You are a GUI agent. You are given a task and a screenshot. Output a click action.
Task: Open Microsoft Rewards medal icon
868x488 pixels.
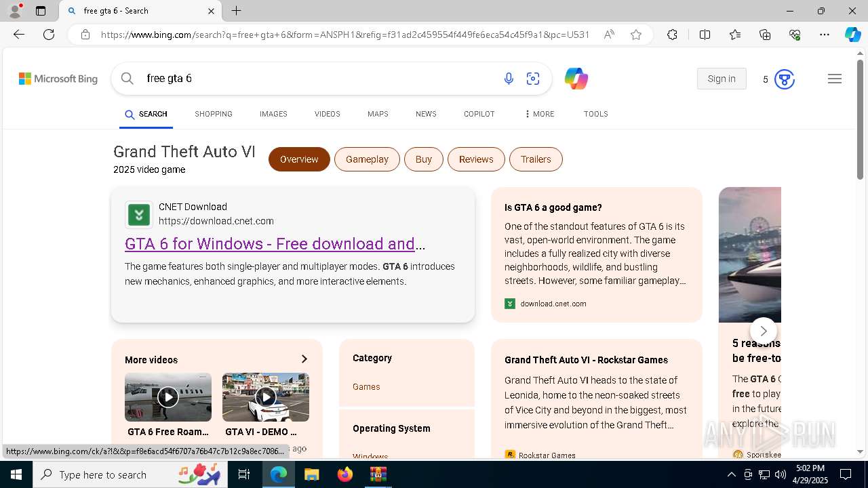coord(785,79)
